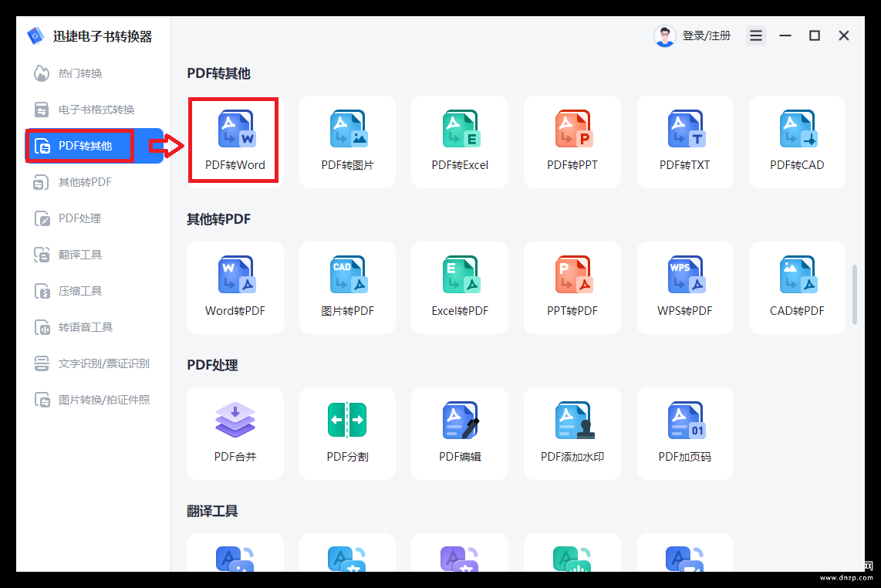Select PDF转其他 in the sidebar
The image size is (881, 588).
tap(94, 146)
